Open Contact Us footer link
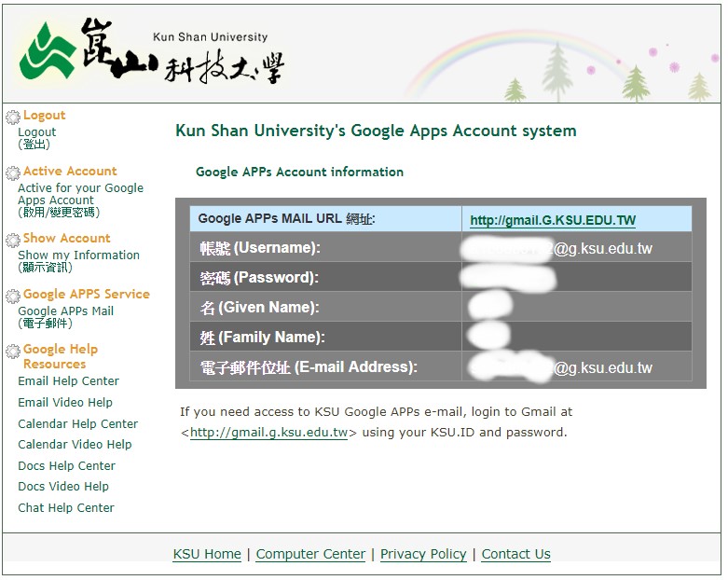Viewport: 728px width, 580px height. (x=515, y=554)
